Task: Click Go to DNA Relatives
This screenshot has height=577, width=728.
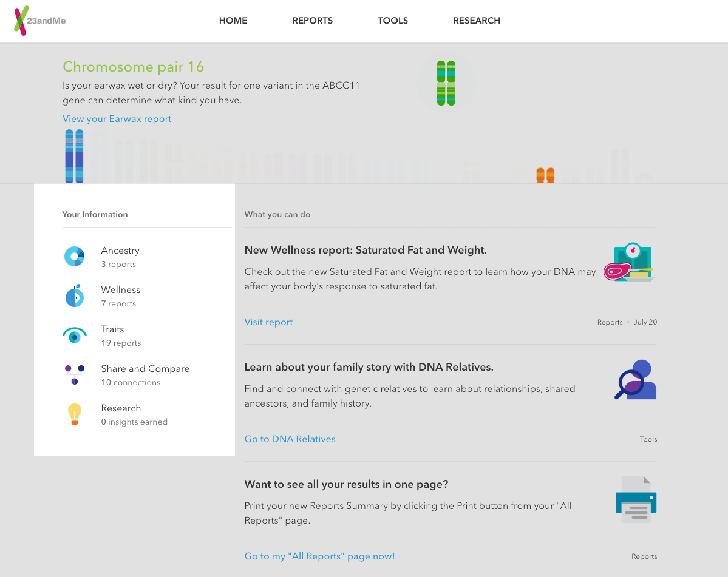Action: click(290, 439)
